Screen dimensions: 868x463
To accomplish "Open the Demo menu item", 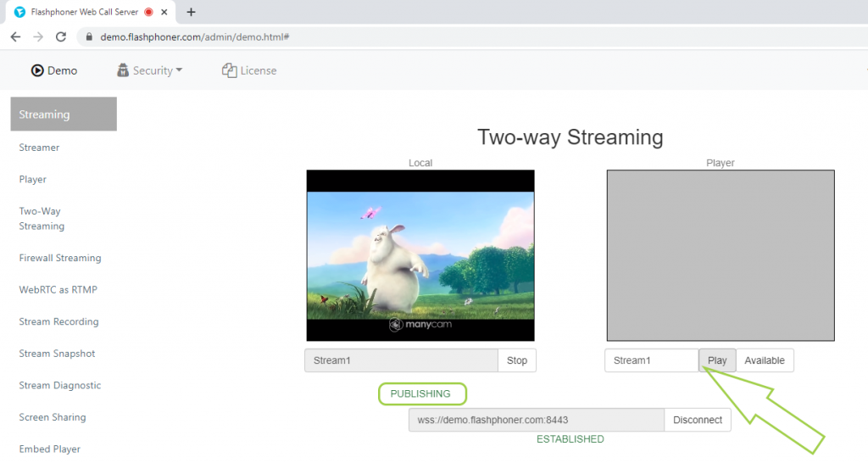I will click(54, 70).
